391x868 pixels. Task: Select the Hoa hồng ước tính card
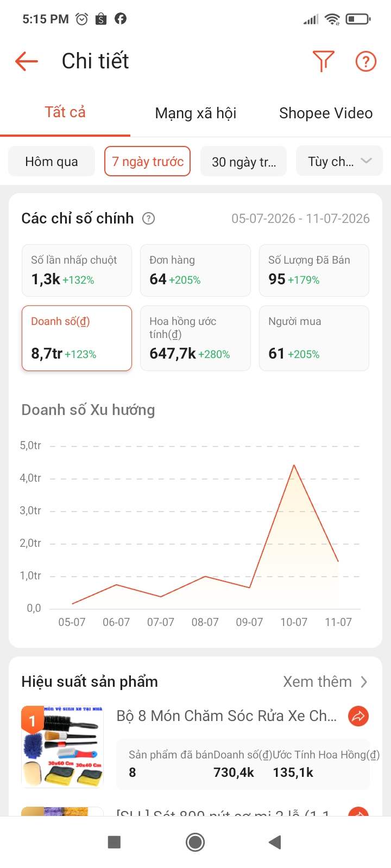point(195,338)
